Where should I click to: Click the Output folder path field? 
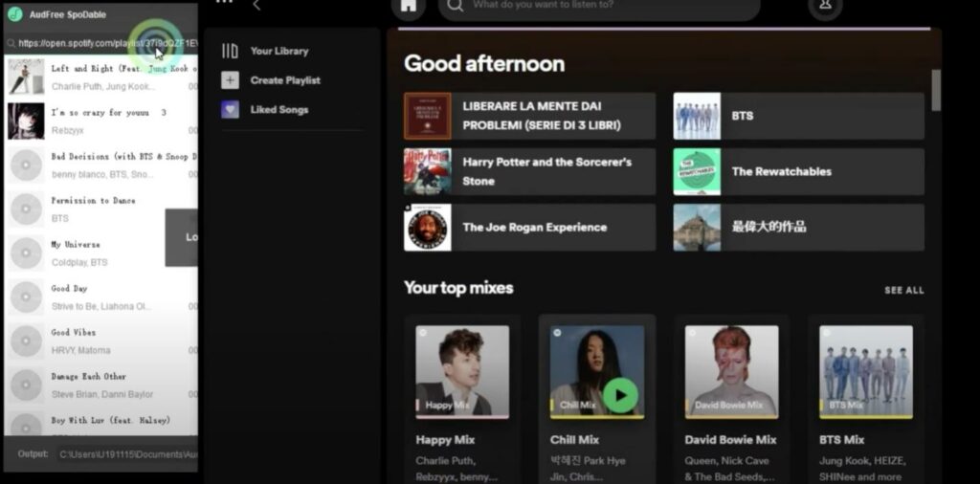click(x=127, y=454)
